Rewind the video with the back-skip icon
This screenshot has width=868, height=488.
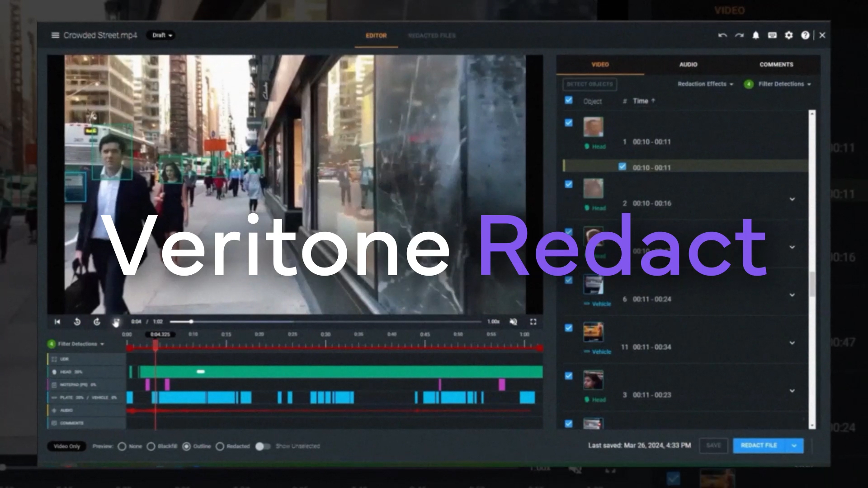[77, 322]
